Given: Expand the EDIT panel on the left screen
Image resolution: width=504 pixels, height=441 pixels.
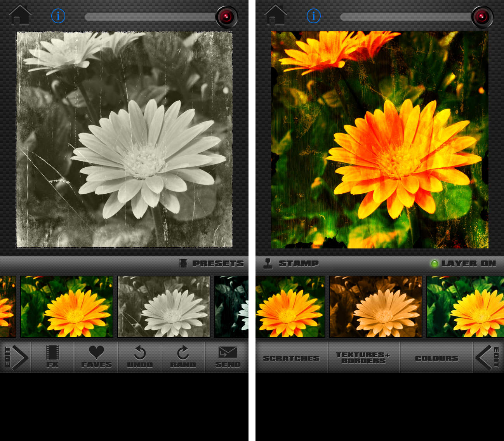Looking at the screenshot, I should click(x=15, y=357).
